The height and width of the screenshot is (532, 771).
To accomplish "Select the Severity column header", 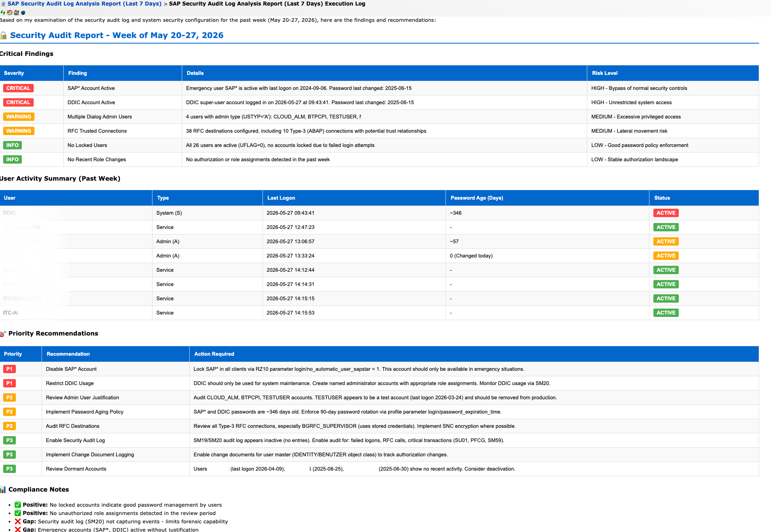I will pyautogui.click(x=32, y=73).
